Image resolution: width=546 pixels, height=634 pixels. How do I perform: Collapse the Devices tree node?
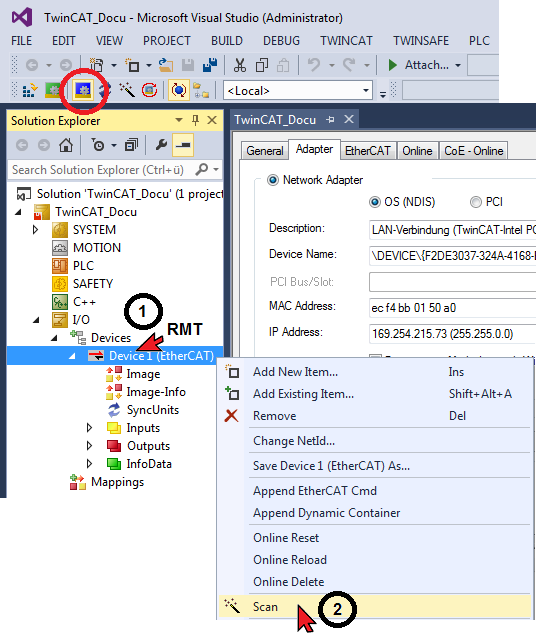(x=54, y=338)
